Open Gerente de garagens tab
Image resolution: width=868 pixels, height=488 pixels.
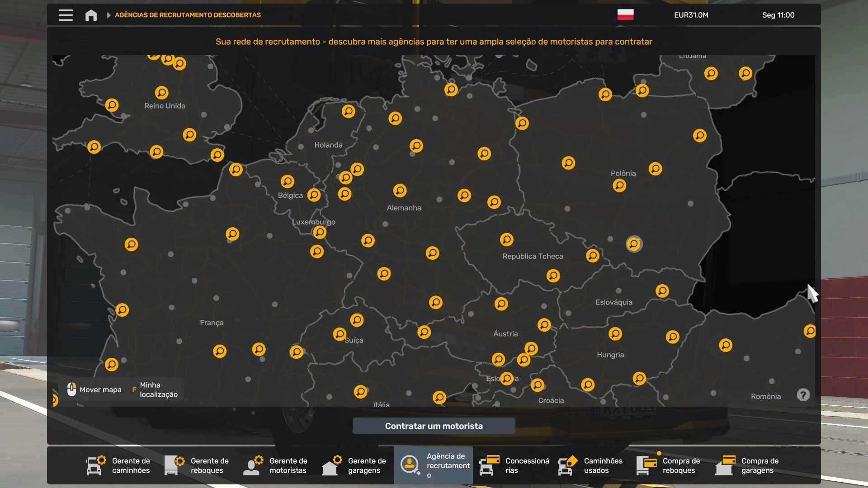click(354, 465)
